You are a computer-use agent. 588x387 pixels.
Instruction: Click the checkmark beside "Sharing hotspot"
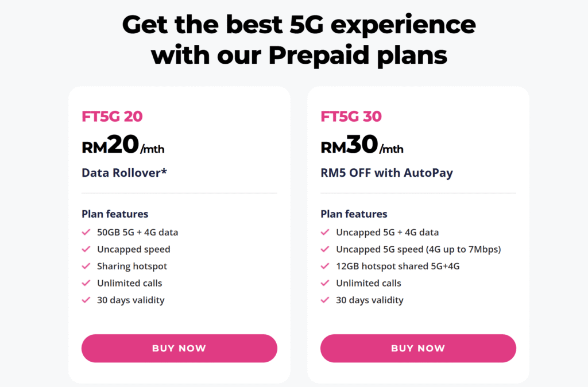[86, 266]
